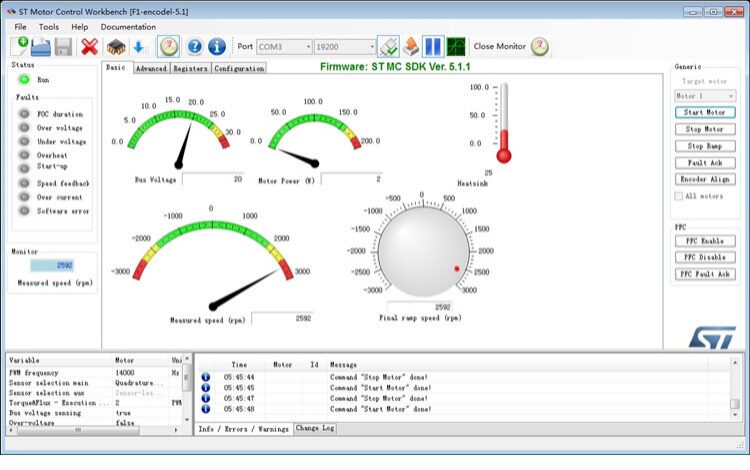
Task: Toggle the All motors checkbox
Action: 678,196
